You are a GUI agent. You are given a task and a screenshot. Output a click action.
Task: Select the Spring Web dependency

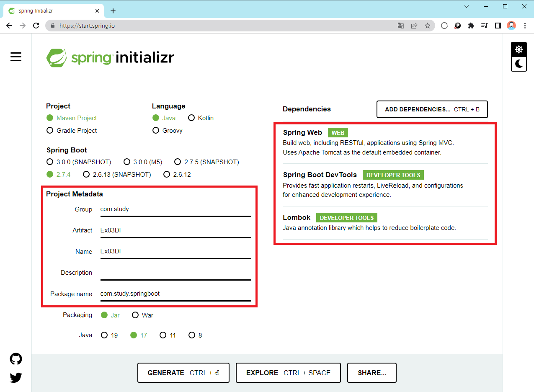(385, 142)
